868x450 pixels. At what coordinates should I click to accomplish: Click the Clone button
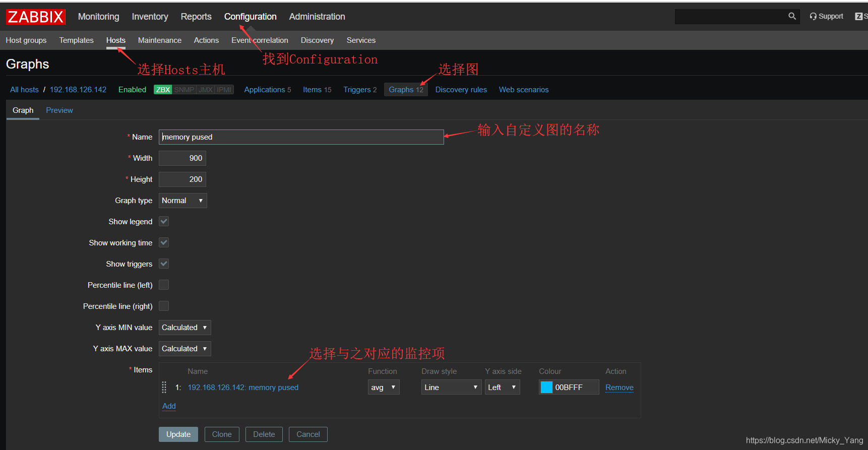tap(222, 434)
